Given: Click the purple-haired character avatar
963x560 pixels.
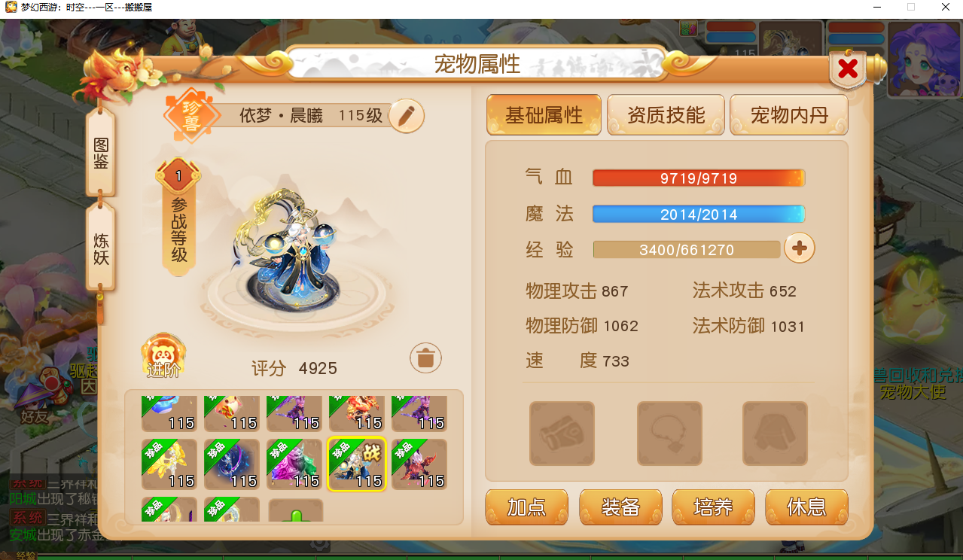Looking at the screenshot, I should pos(925,59).
